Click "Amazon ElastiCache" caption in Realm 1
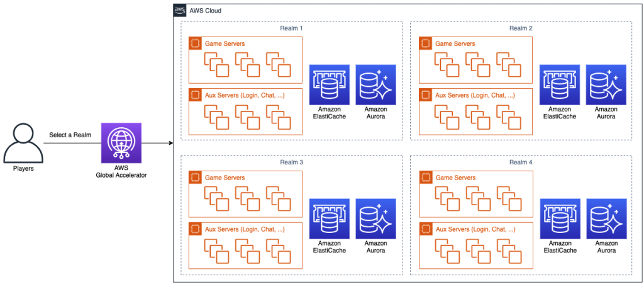 (329, 113)
